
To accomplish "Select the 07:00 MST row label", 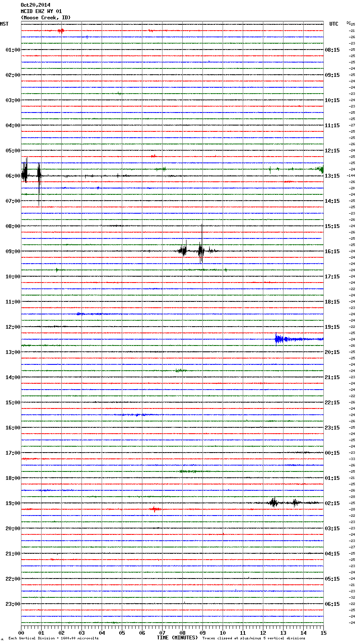I will pyautogui.click(x=13, y=201).
